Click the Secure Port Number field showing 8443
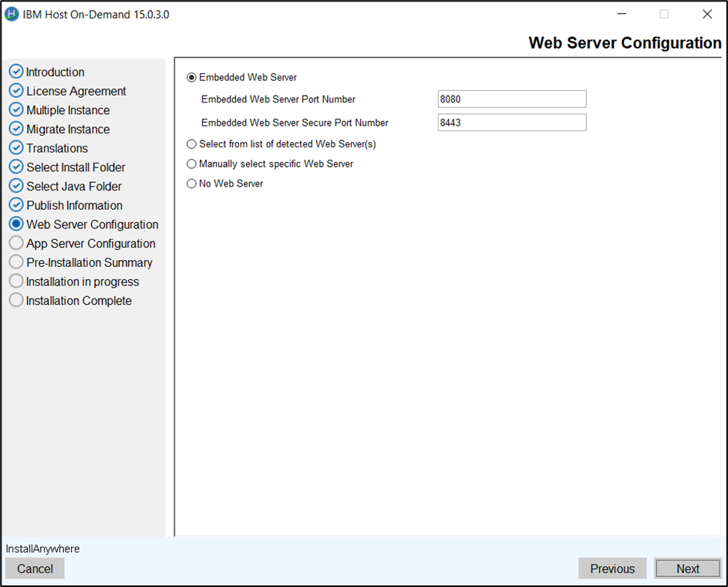The height and width of the screenshot is (587, 728). (x=511, y=123)
